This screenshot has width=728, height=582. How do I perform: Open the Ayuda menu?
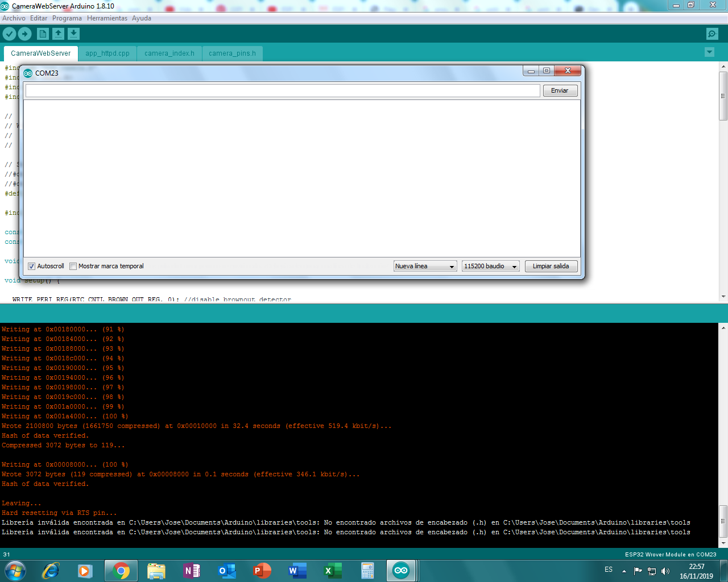142,18
